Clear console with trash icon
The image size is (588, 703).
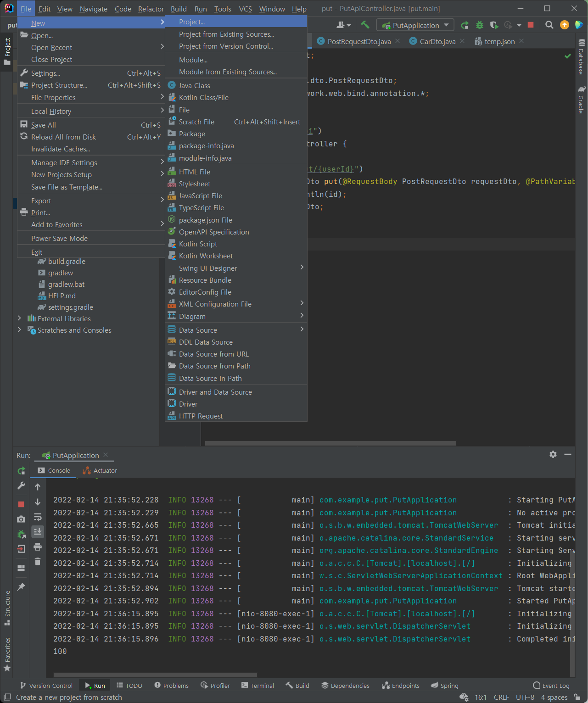point(38,561)
